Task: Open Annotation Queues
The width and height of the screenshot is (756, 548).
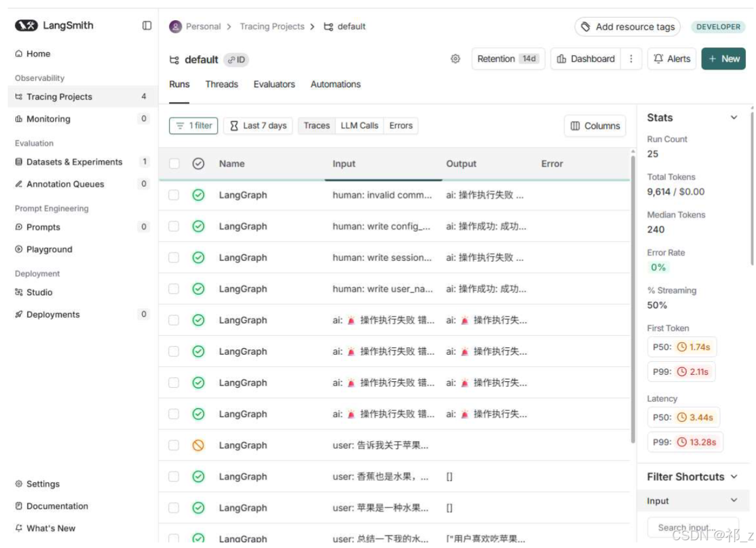Action: tap(82, 184)
